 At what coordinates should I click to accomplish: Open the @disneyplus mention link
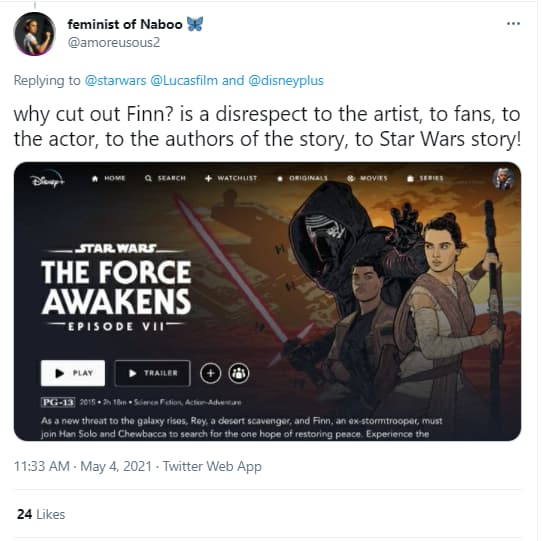[x=286, y=81]
